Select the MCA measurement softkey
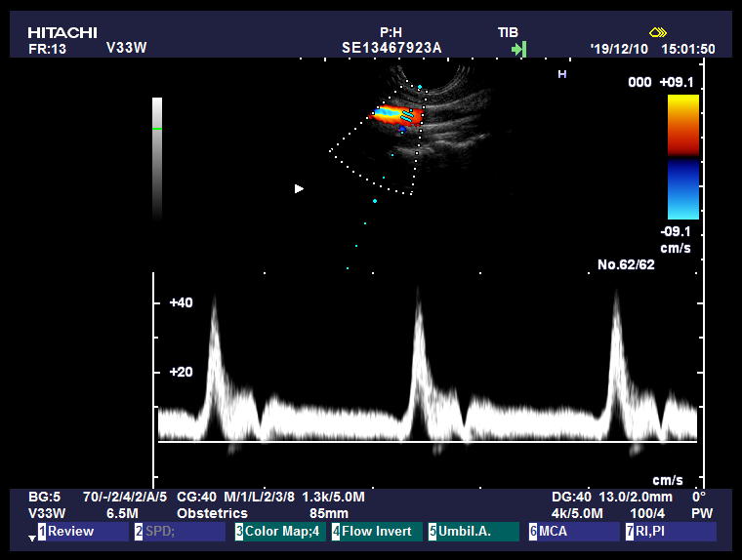The width and height of the screenshot is (742, 560). click(572, 532)
